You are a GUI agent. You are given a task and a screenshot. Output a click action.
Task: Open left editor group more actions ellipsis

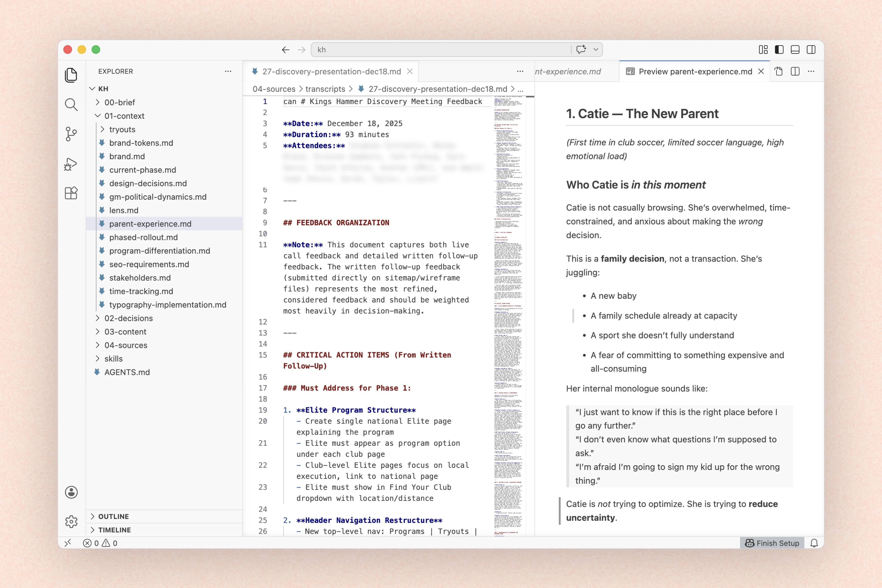tap(520, 71)
